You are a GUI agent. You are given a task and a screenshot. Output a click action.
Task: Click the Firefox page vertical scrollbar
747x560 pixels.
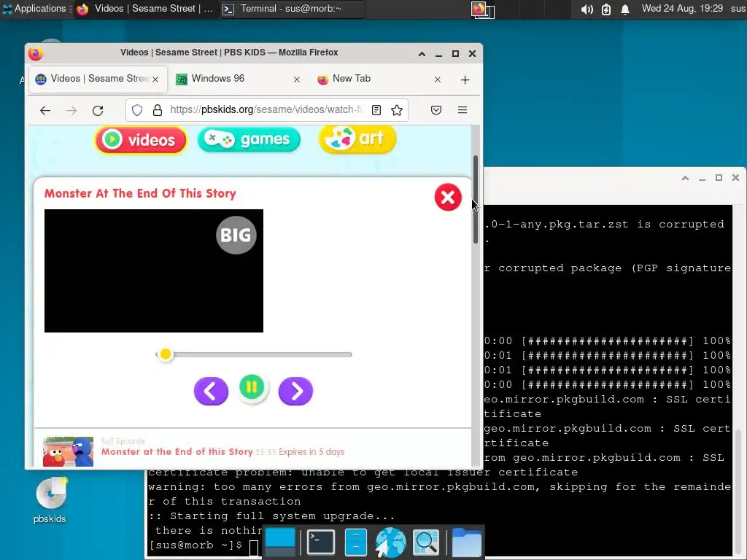click(x=476, y=199)
